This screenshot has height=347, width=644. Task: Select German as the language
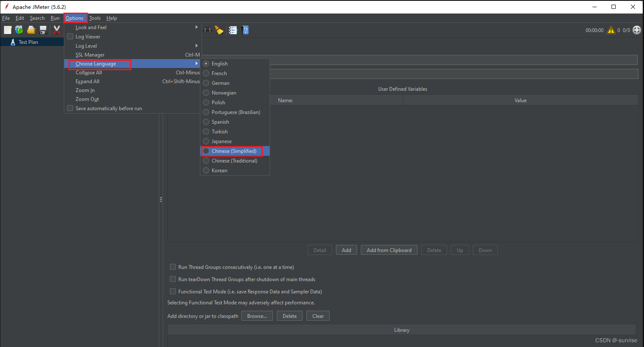[x=235, y=83]
